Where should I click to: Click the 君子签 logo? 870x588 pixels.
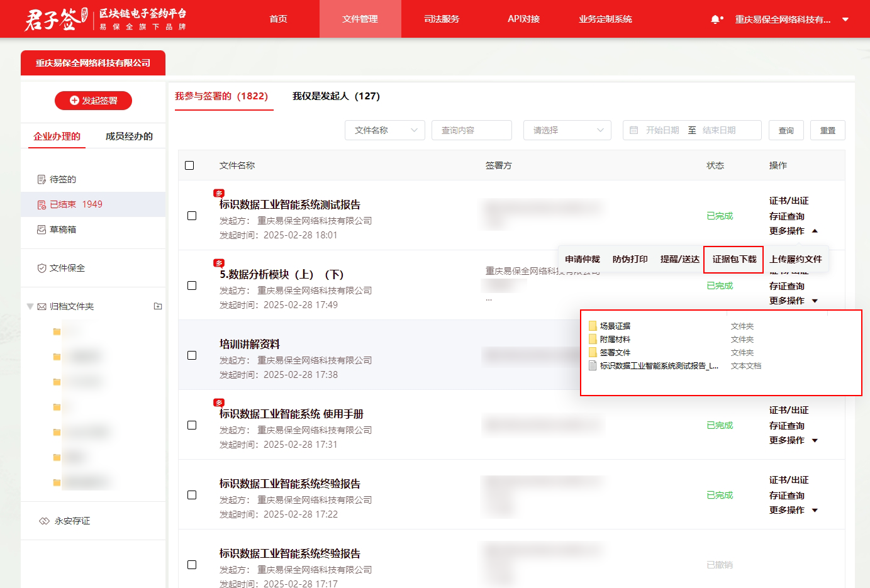pos(57,19)
